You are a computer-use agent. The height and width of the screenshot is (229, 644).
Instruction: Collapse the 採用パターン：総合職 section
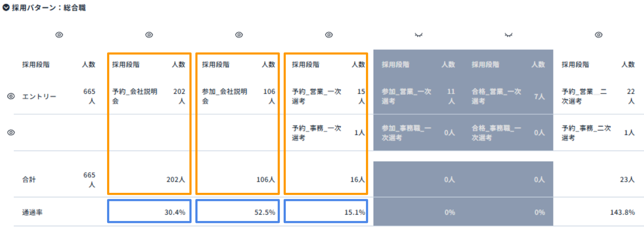click(x=6, y=8)
